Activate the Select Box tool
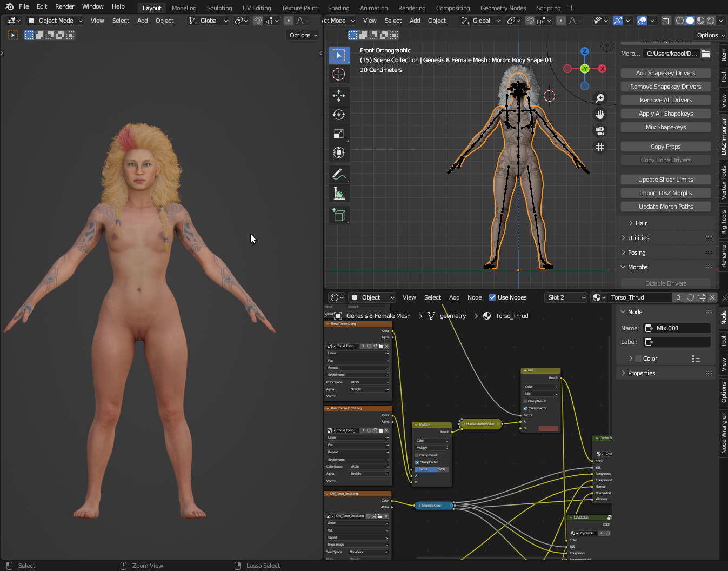728x571 pixels. click(339, 55)
